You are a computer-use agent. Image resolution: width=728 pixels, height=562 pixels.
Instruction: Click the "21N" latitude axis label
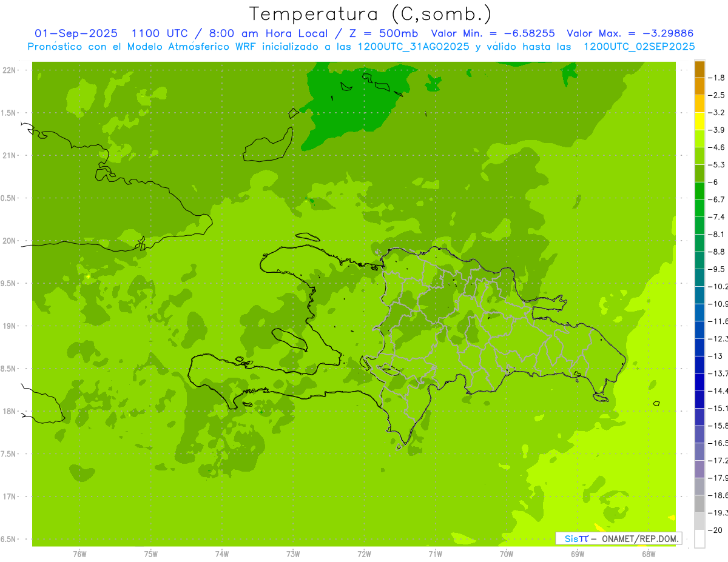(9, 155)
